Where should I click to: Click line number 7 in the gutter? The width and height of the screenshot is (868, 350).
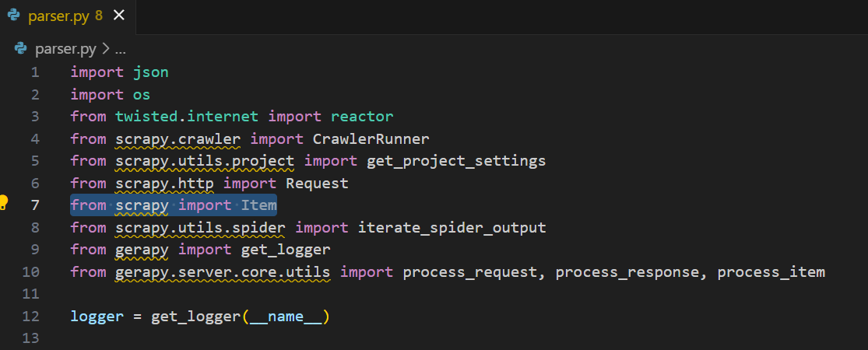[x=34, y=205]
